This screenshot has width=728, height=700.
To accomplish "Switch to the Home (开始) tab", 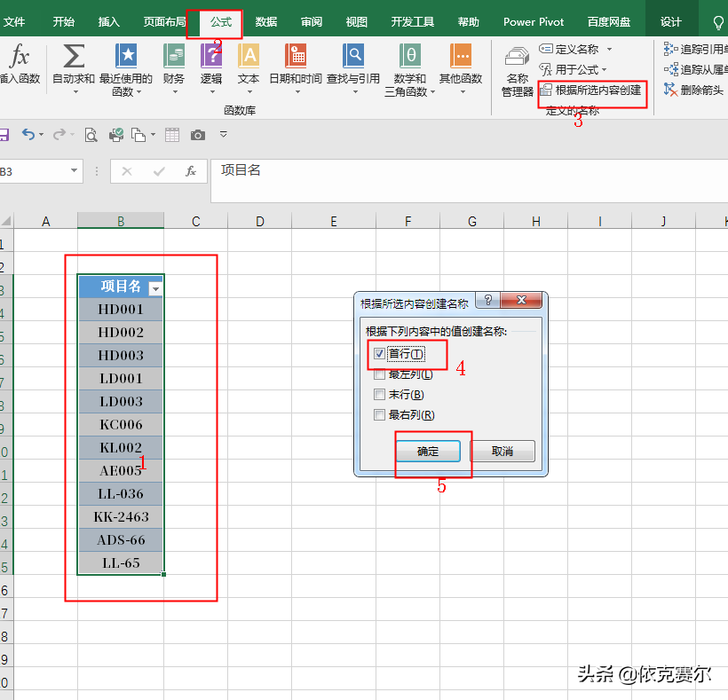I will coord(64,22).
